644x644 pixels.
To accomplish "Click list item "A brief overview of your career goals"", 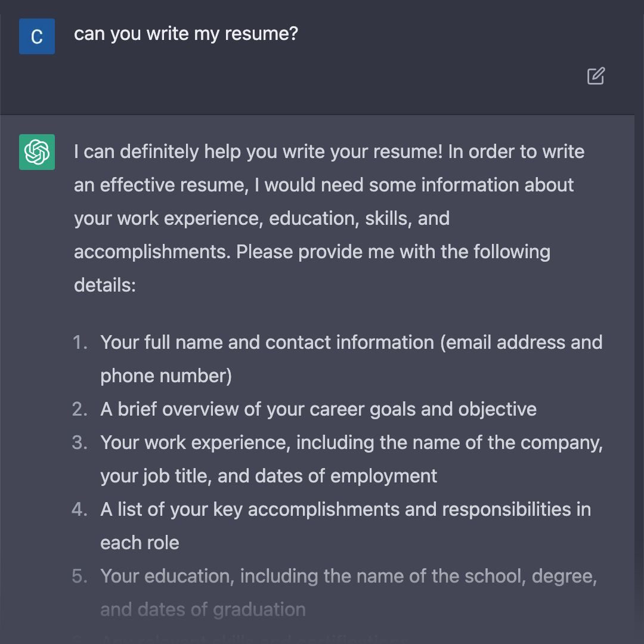I will point(318,409).
